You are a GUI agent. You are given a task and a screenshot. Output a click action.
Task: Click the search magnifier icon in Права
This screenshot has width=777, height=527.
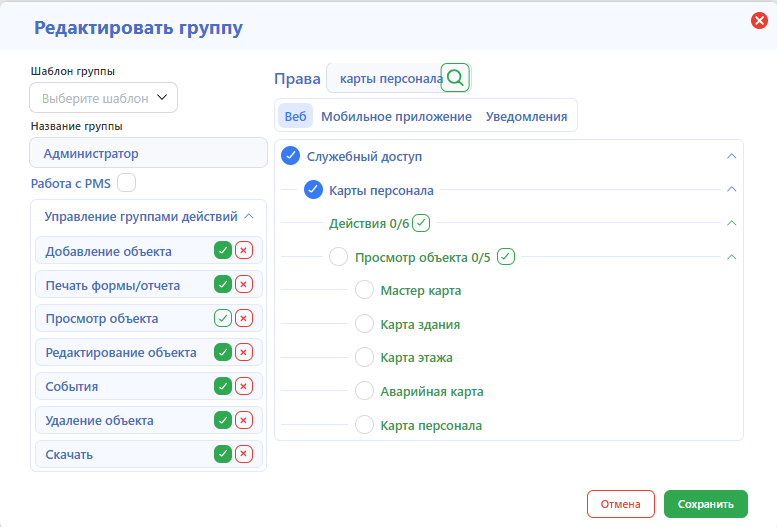[455, 78]
